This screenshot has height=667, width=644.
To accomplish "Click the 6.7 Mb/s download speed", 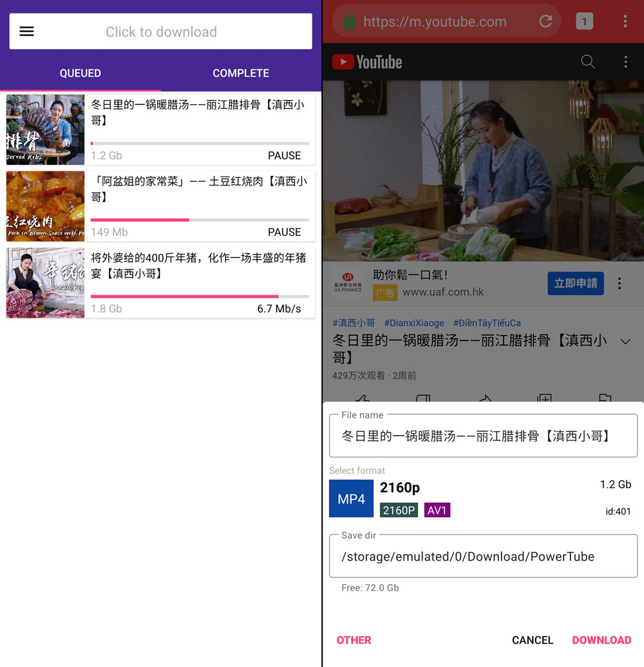I will pyautogui.click(x=279, y=309).
